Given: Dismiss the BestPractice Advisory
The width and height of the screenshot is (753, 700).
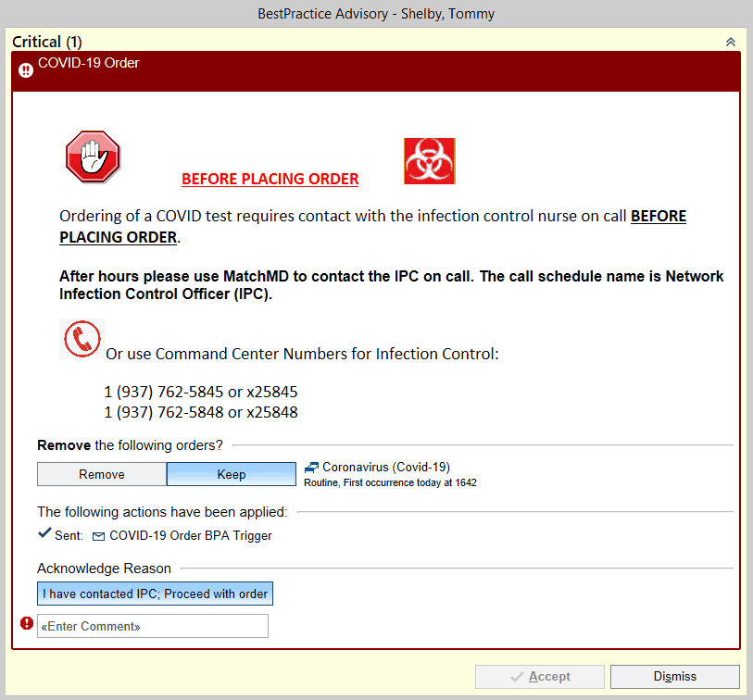Looking at the screenshot, I should click(674, 677).
